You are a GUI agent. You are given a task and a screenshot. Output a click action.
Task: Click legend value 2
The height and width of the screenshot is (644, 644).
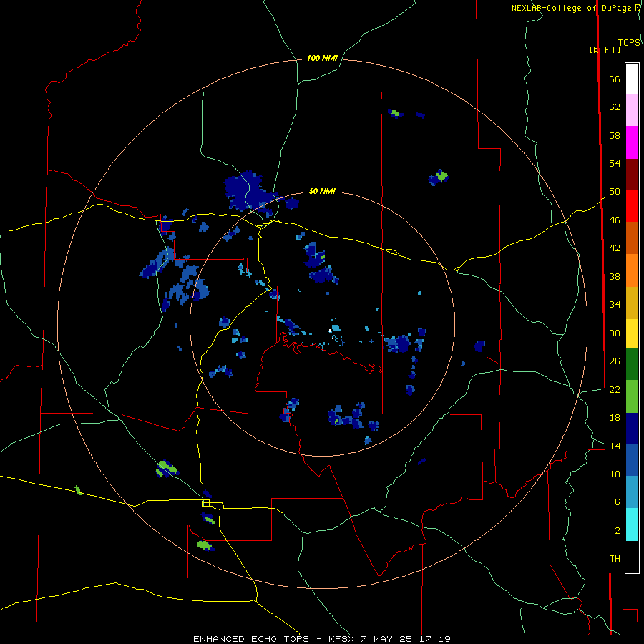coord(618,531)
